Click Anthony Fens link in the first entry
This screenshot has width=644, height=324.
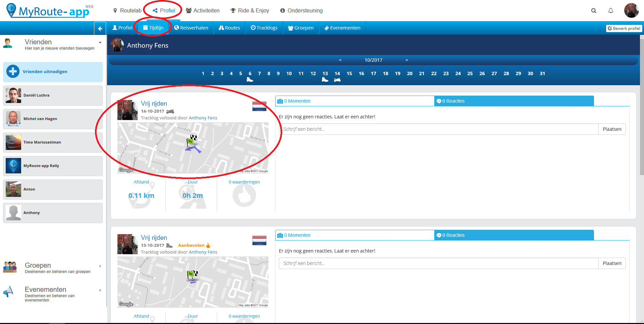pos(203,118)
